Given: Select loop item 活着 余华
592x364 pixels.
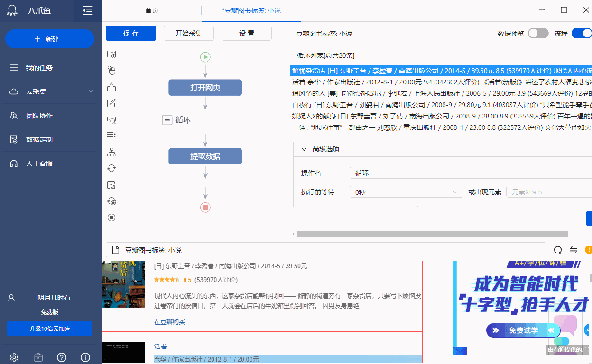Looking at the screenshot, I should tap(441, 82).
